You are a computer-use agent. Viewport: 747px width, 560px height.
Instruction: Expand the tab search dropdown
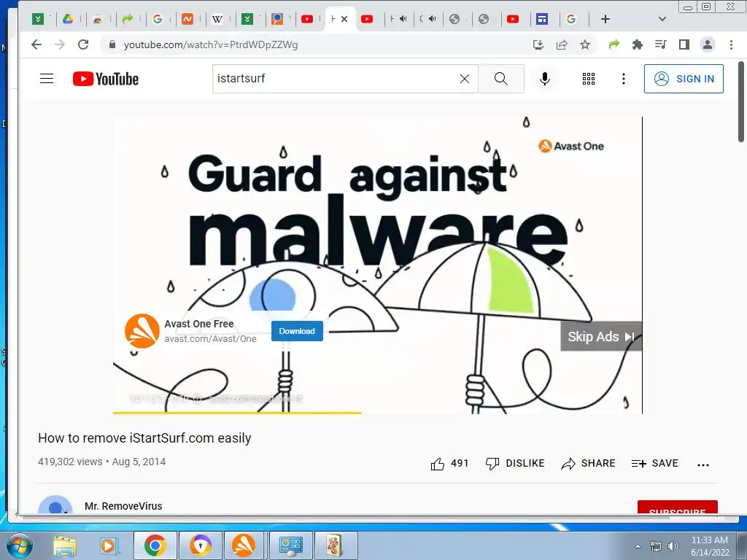(662, 19)
